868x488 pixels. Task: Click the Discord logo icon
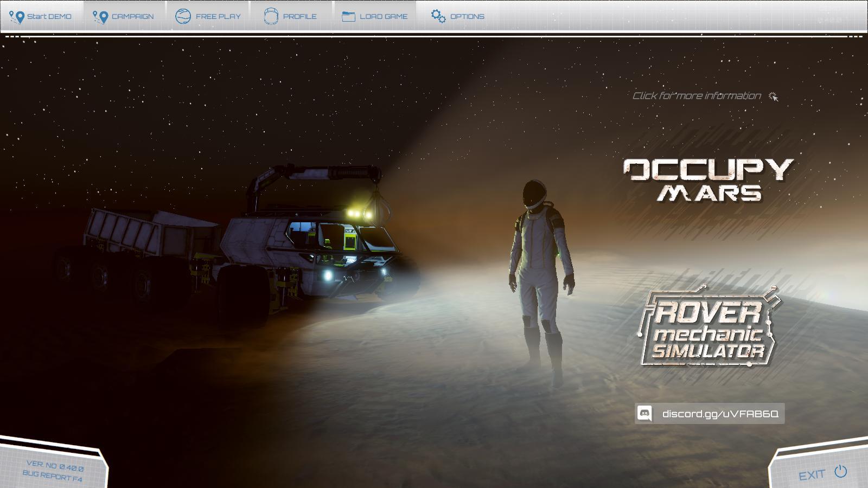(x=644, y=414)
